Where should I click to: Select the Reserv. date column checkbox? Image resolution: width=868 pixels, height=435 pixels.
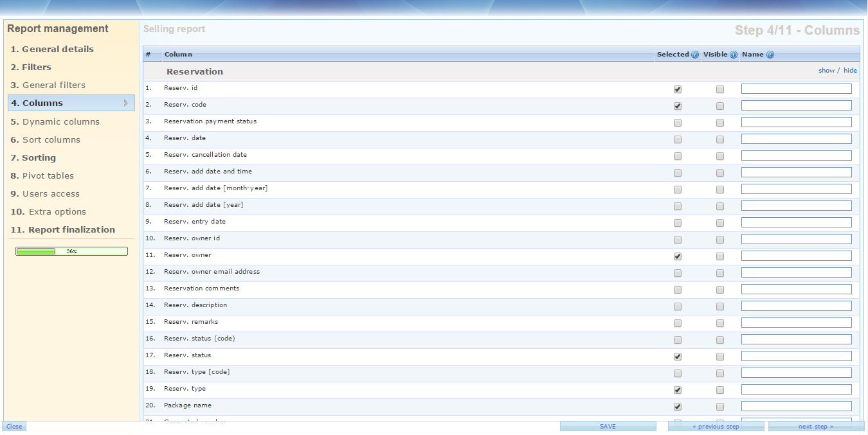(x=678, y=139)
